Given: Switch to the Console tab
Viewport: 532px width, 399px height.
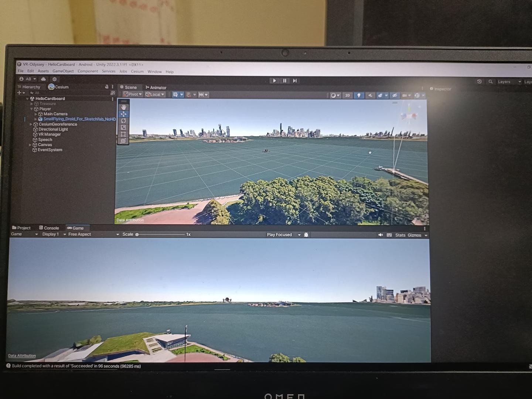Looking at the screenshot, I should pos(49,228).
